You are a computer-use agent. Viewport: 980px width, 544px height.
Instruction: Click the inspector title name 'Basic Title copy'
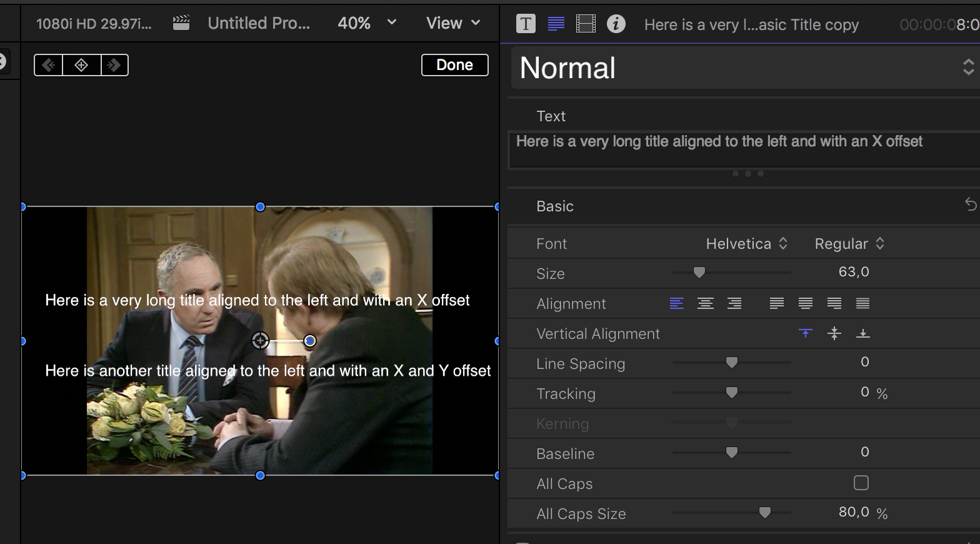click(751, 24)
